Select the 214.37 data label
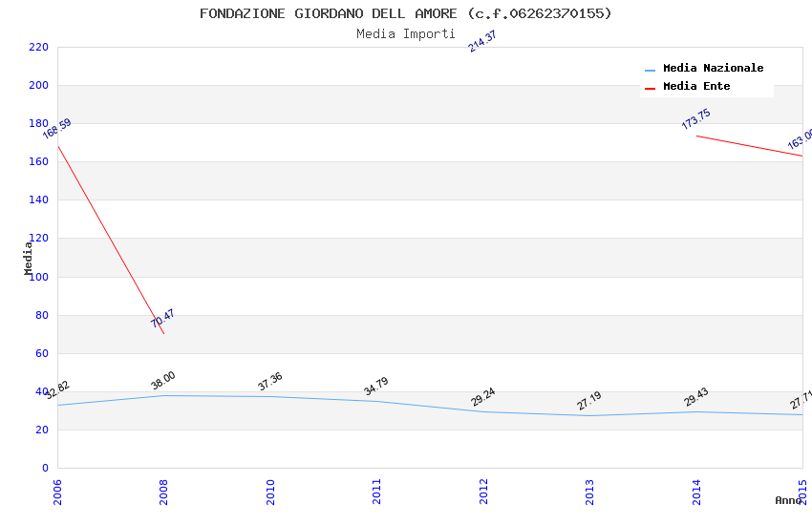 coord(481,41)
